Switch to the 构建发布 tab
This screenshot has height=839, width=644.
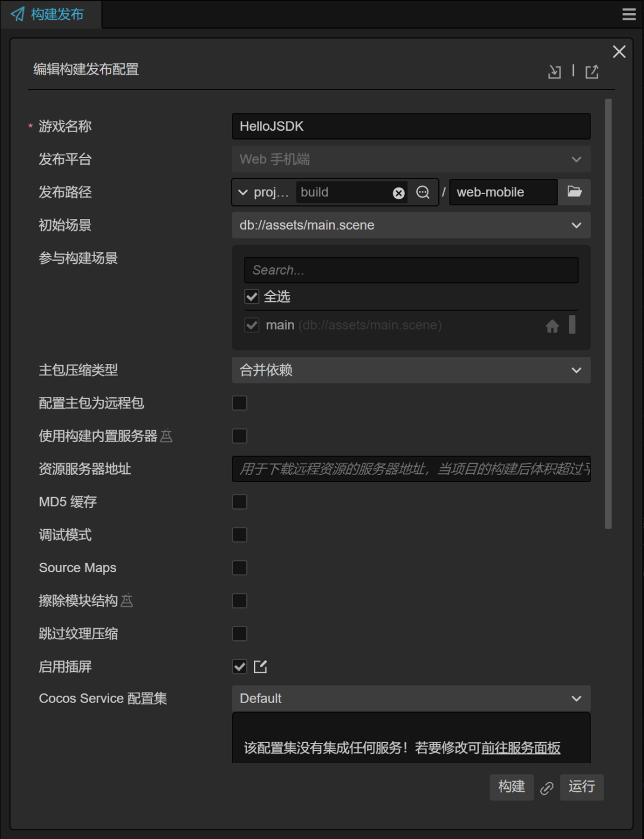(x=51, y=14)
